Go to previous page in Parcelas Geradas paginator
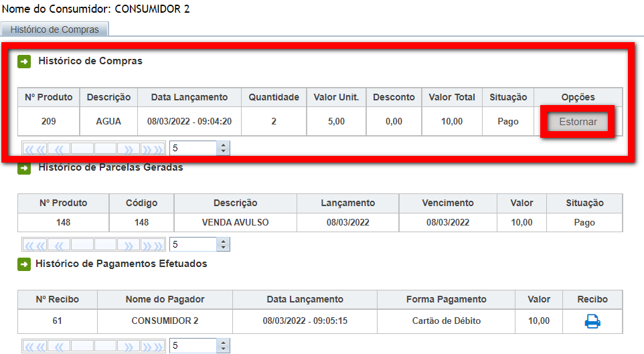This screenshot has height=354, width=644. (59, 244)
